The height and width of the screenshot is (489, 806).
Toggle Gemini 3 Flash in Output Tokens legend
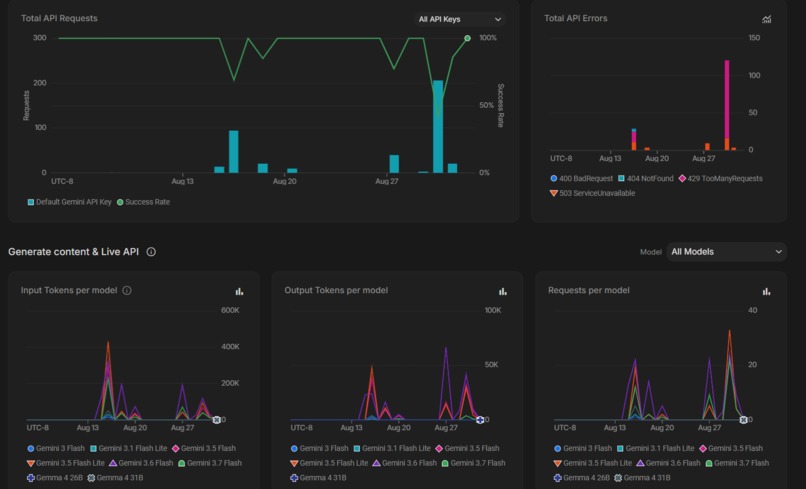319,448
